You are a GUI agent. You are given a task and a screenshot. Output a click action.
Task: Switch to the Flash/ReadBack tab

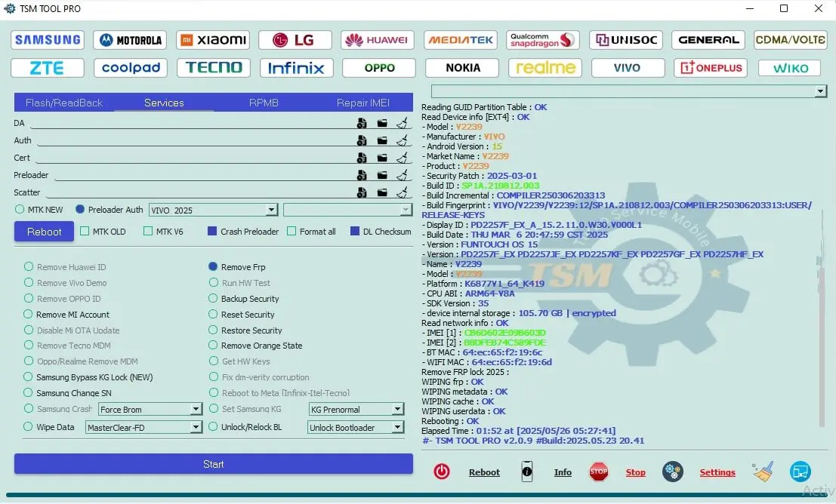tap(64, 103)
